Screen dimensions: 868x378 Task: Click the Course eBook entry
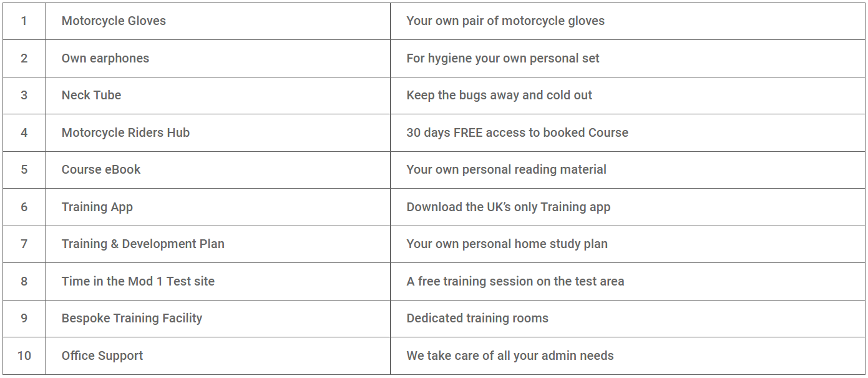pos(101,169)
